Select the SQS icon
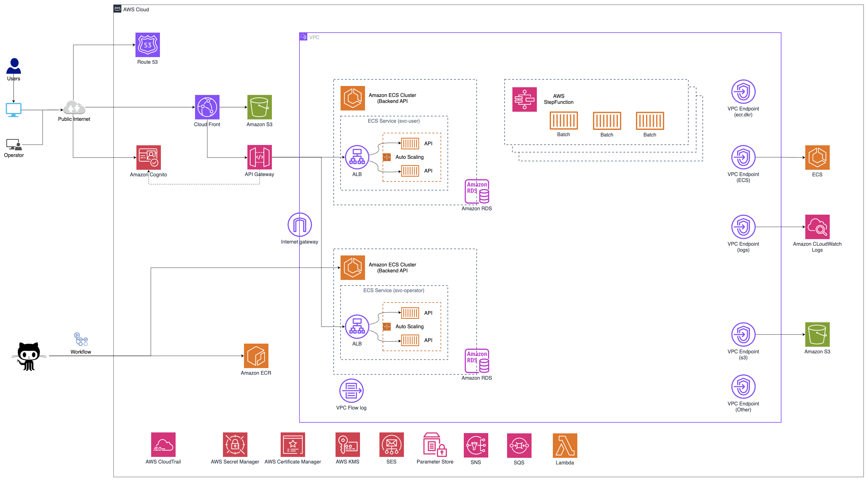The width and height of the screenshot is (868, 482). [519, 445]
